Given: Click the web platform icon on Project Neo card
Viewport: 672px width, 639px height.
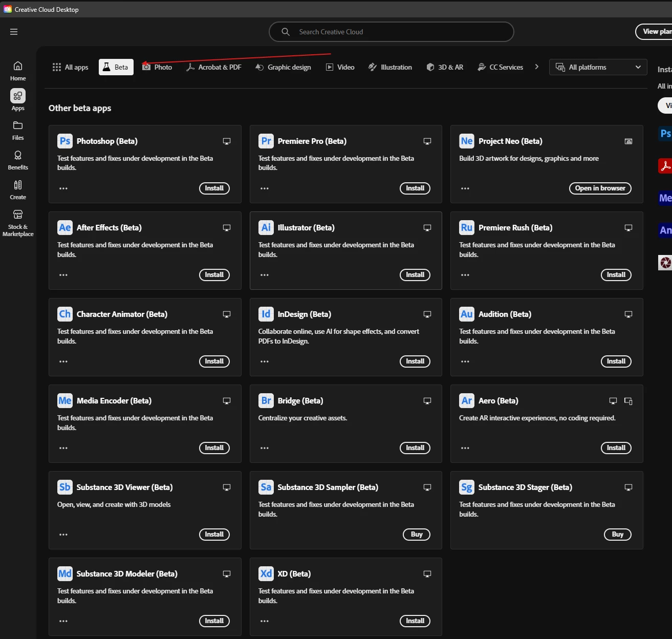Looking at the screenshot, I should click(x=628, y=141).
